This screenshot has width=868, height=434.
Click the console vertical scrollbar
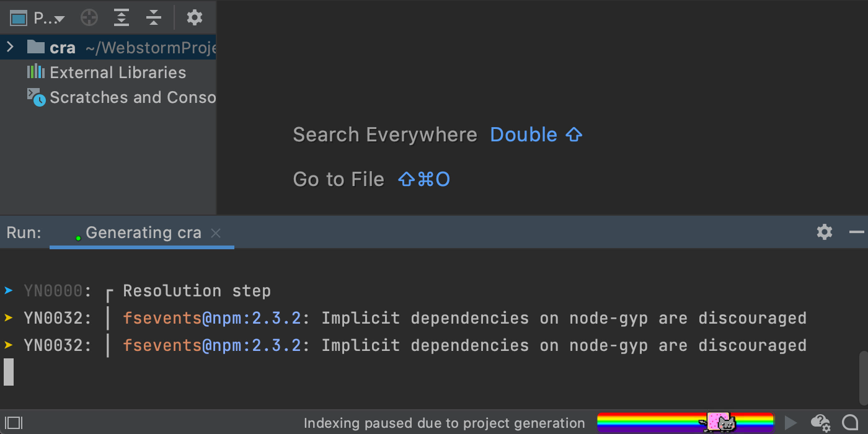coord(863,378)
